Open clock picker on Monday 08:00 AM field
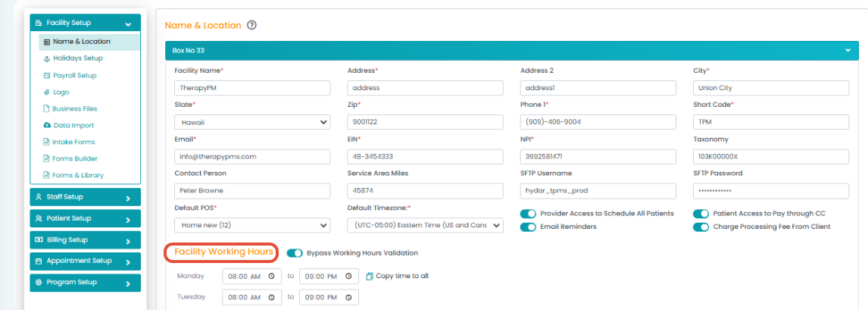 pos(271,276)
